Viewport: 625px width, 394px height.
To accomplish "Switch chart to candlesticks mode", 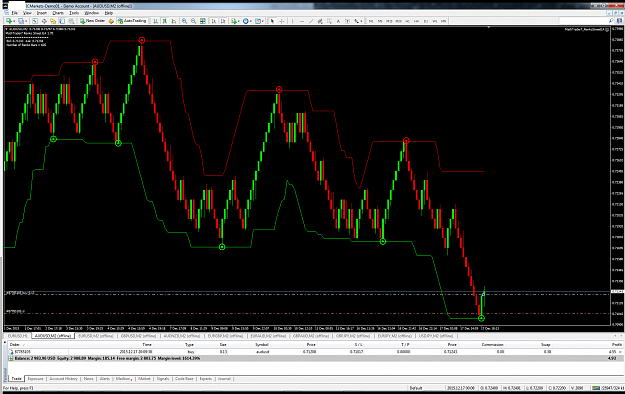I will coord(164,21).
